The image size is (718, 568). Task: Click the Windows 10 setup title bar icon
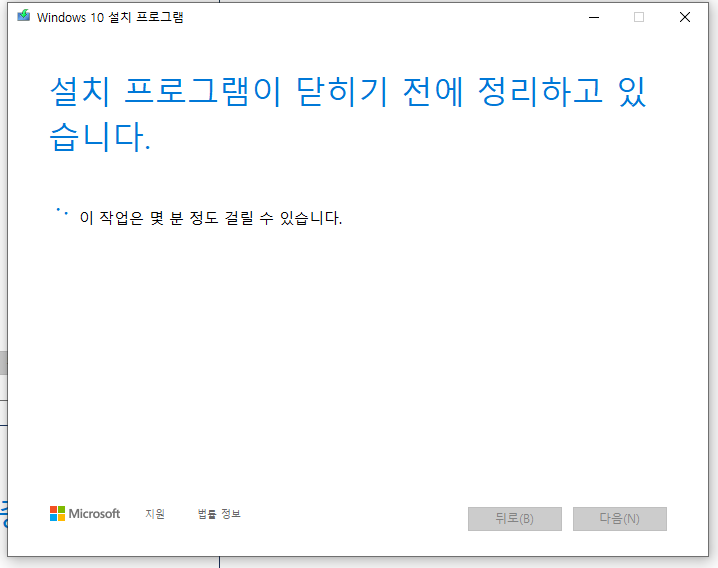(23, 16)
